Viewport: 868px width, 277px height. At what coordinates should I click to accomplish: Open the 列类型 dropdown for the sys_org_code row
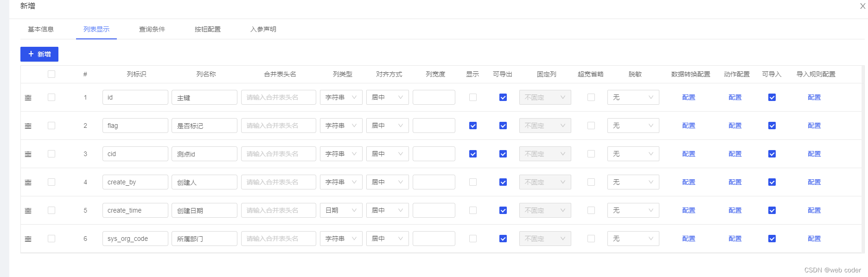[341, 239]
